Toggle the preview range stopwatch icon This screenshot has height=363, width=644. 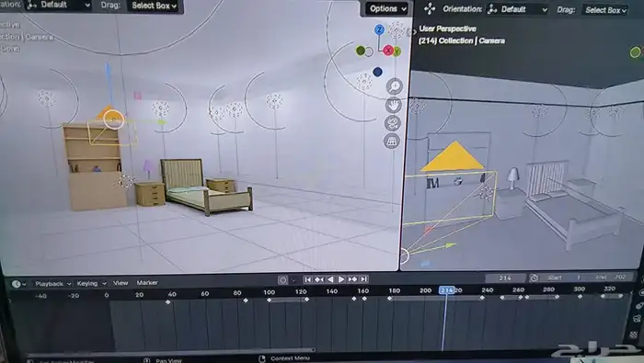(534, 278)
